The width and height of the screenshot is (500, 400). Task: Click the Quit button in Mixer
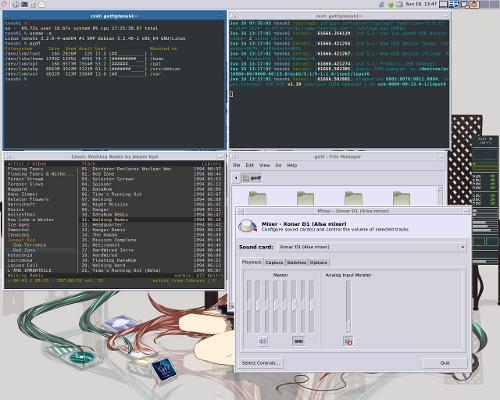(x=445, y=363)
